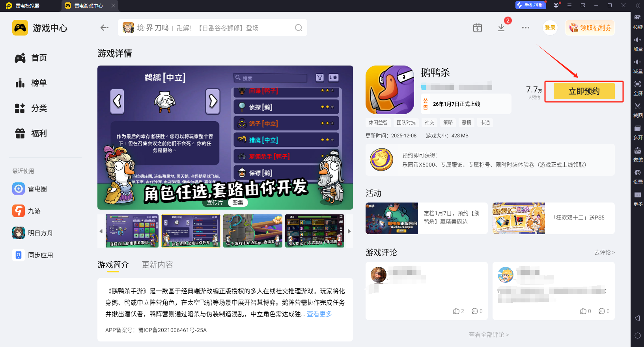Viewport: 644px width, 347px height.
Task: Click the search input field
Action: tap(213, 28)
